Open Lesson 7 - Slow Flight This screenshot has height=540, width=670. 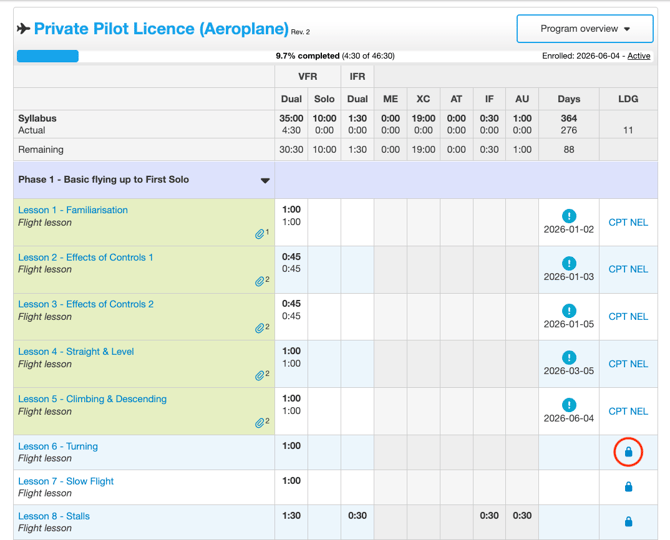click(66, 481)
